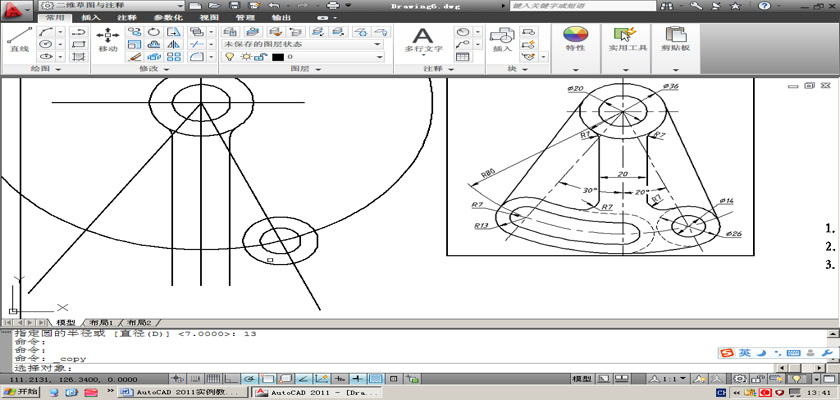Open the Properties (特性) color wheel panel

point(575,39)
